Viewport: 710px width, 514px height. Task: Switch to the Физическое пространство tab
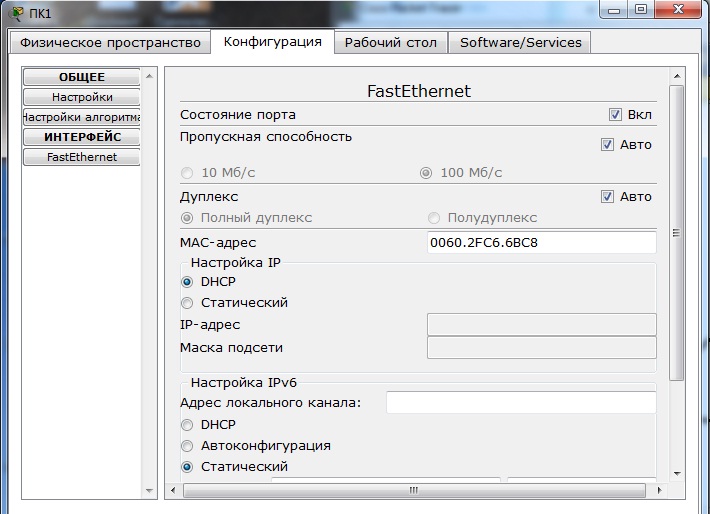tap(110, 43)
